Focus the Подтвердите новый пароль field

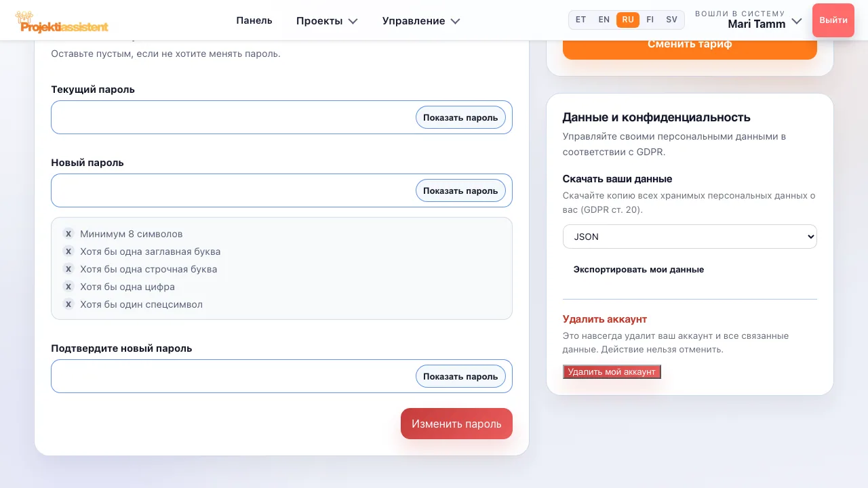(281, 376)
